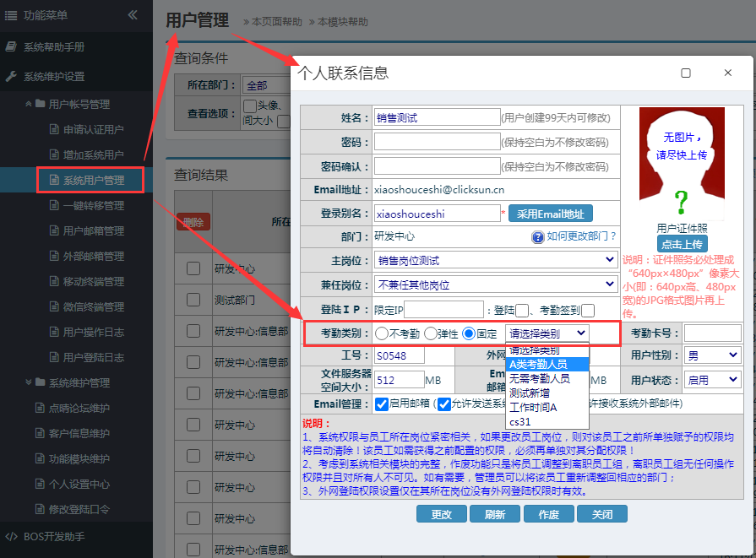Click the 申请认证用户 document icon

(x=52, y=130)
